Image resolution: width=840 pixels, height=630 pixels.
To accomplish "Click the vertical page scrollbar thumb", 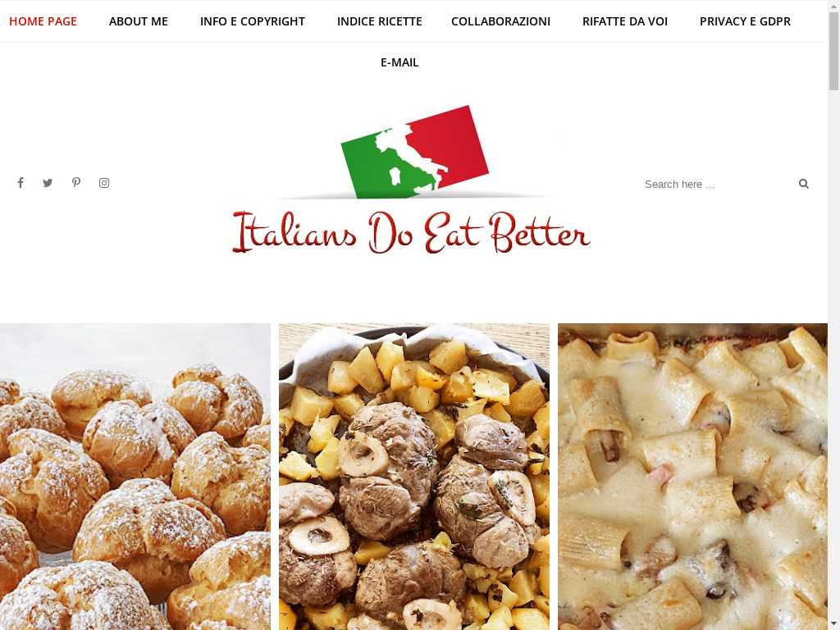I will [833, 51].
